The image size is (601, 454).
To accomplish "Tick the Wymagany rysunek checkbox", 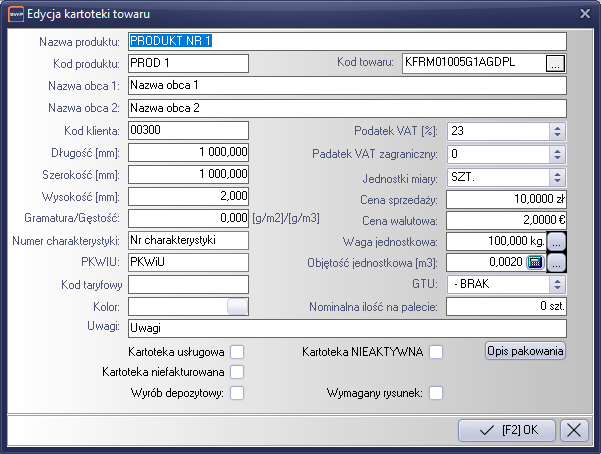I will tap(436, 393).
